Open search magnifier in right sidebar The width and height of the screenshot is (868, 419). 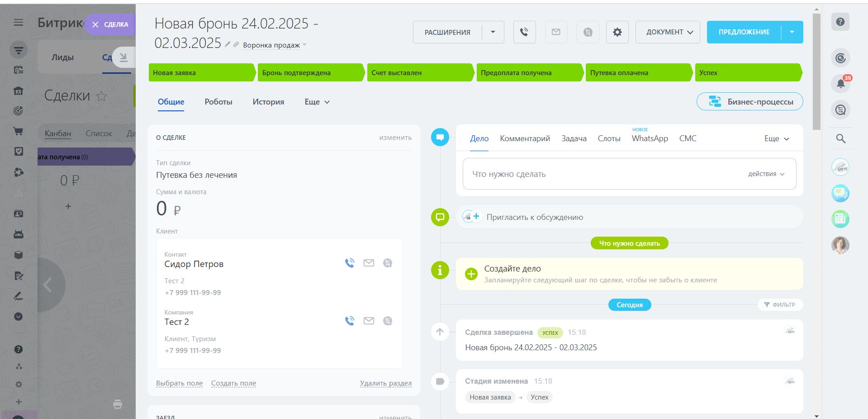coord(840,139)
